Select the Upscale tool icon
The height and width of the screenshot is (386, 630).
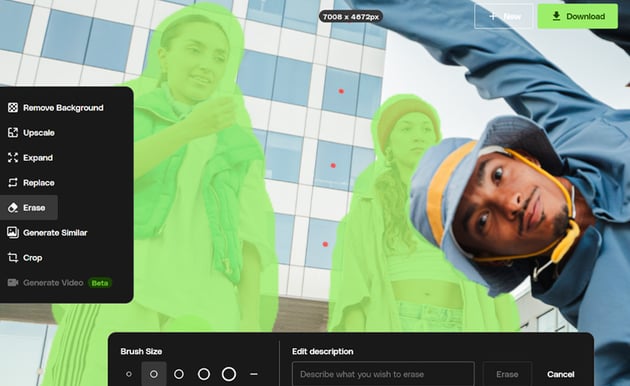(x=13, y=133)
